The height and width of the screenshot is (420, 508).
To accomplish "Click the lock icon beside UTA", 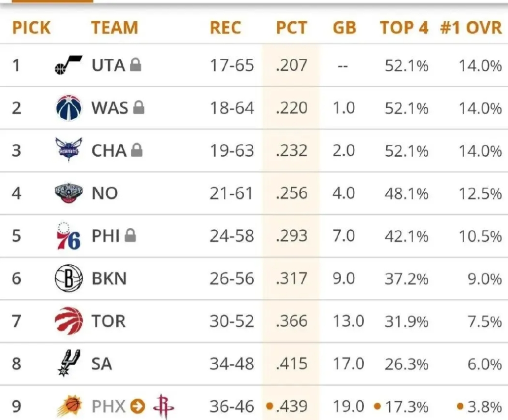I will (x=136, y=65).
